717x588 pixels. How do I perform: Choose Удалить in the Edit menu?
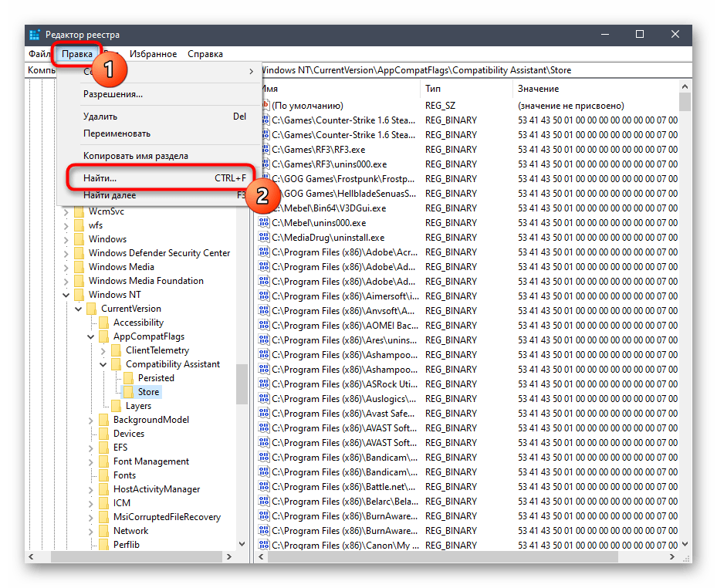[x=159, y=117]
